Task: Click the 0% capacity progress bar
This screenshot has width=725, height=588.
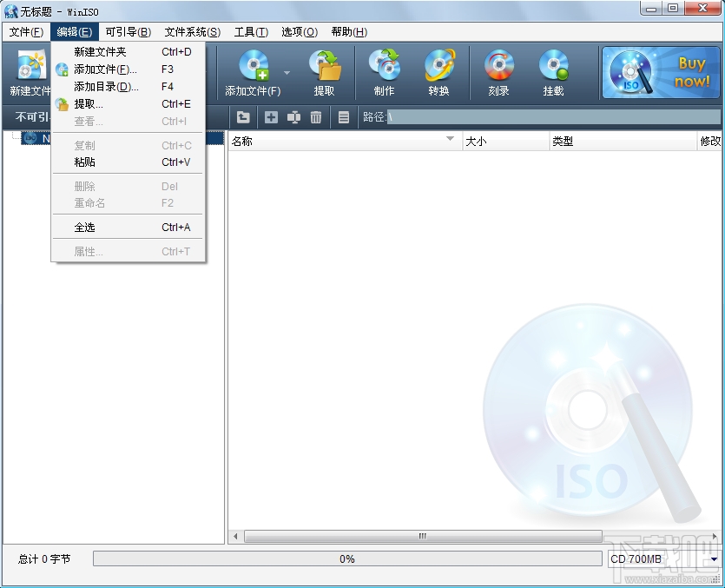Action: [347, 558]
